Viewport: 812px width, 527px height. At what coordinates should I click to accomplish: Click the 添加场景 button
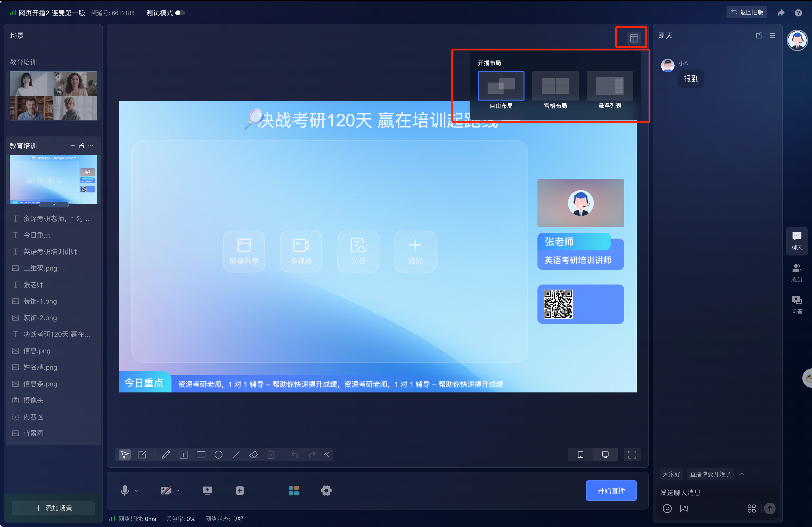54,508
